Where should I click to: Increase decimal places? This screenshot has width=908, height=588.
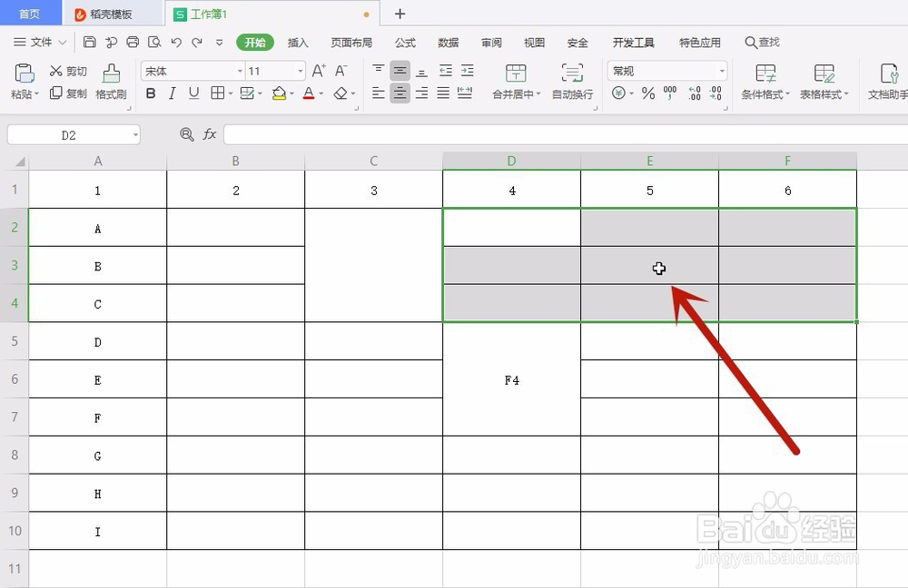coord(695,93)
